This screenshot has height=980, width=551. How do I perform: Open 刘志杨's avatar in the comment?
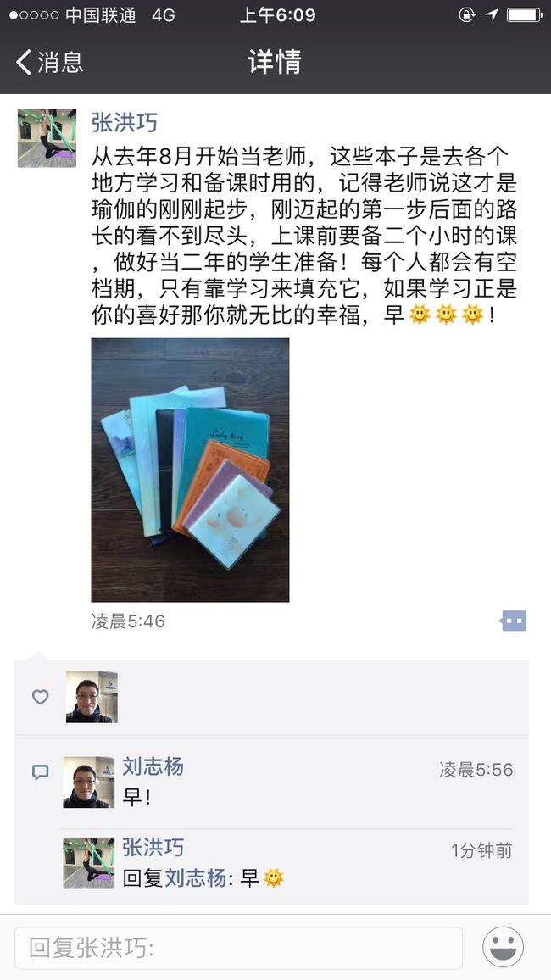coord(89,782)
